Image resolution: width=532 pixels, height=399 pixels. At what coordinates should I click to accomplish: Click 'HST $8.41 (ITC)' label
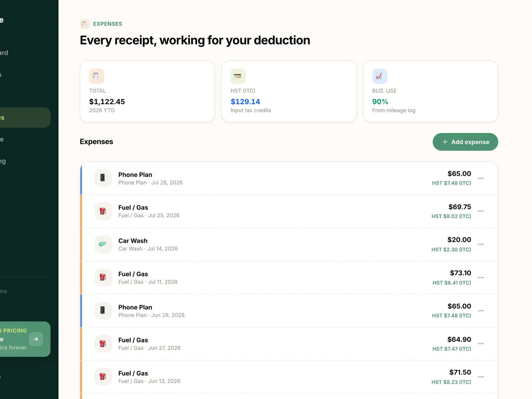(x=452, y=283)
